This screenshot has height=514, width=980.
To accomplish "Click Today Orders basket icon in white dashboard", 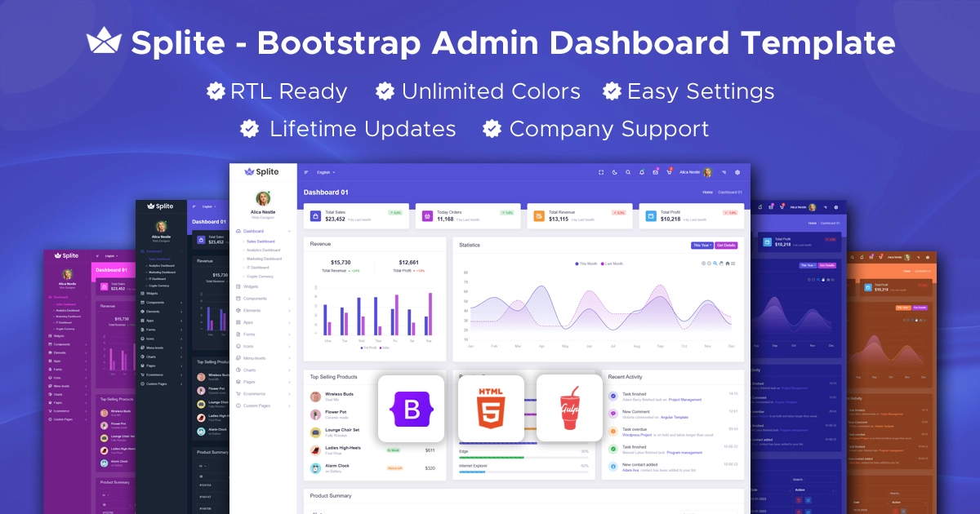I will 427,215.
